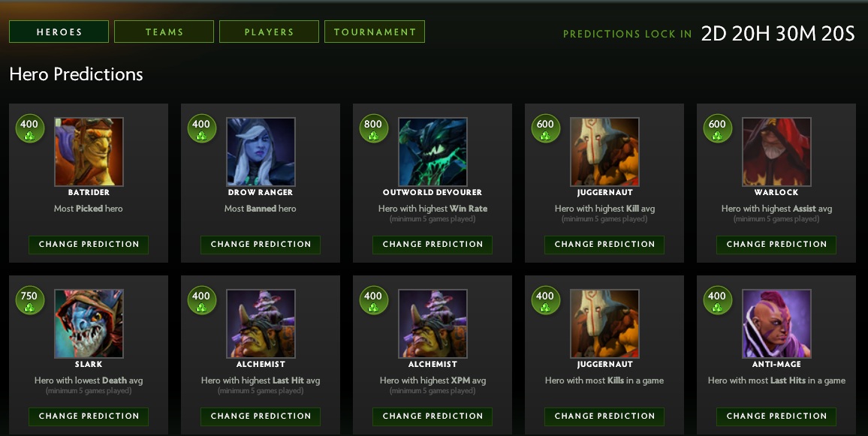Open the Players predictions tab
Image resolution: width=868 pixels, height=436 pixels.
pyautogui.click(x=269, y=32)
